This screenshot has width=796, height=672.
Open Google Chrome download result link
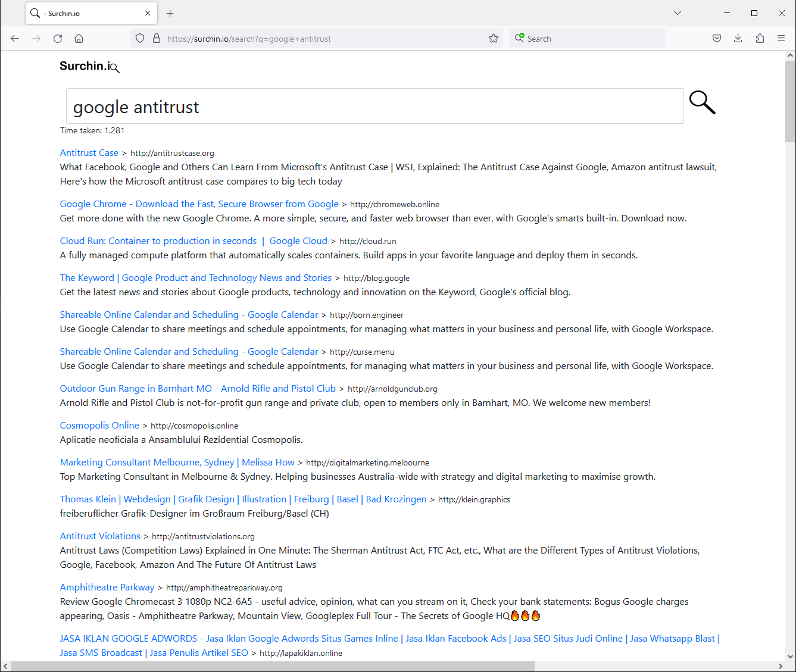pos(199,204)
